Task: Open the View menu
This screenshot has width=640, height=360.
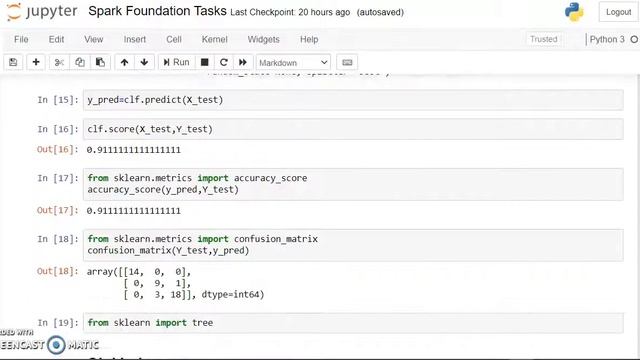Action: pos(93,40)
